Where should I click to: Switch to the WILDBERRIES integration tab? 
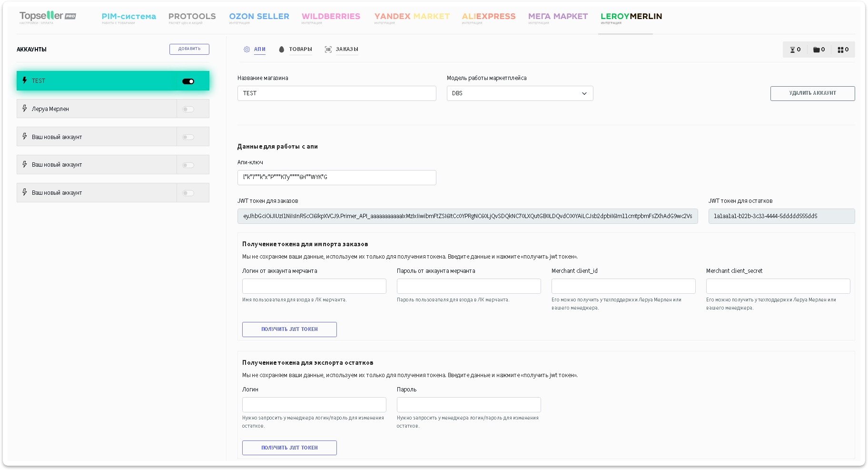331,16
